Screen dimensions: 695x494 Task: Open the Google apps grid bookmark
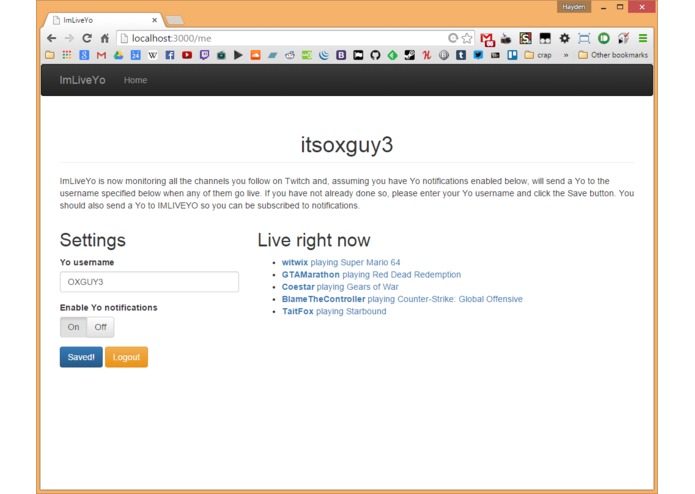pyautogui.click(x=67, y=55)
